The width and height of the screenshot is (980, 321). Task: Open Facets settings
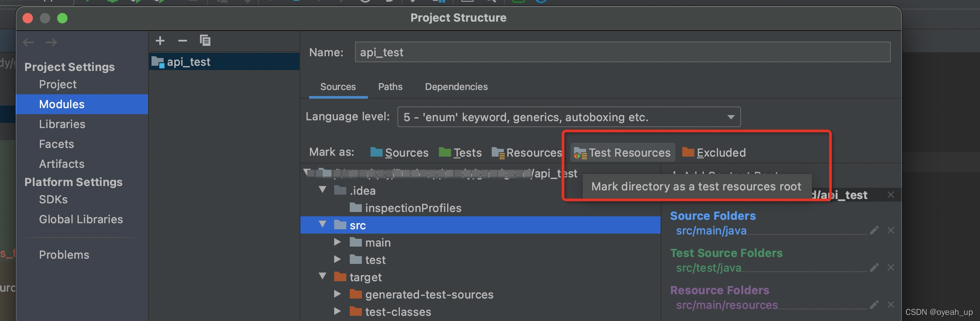pyautogui.click(x=56, y=144)
